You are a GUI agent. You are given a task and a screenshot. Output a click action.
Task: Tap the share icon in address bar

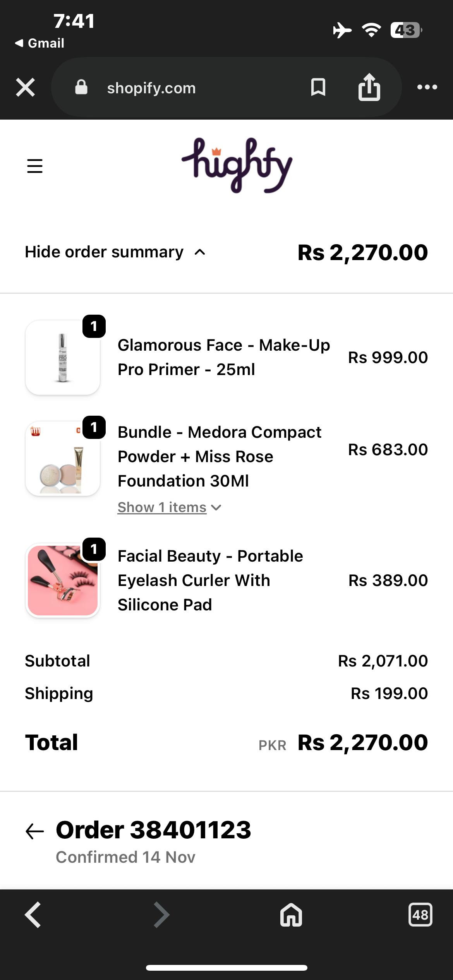pyautogui.click(x=369, y=87)
